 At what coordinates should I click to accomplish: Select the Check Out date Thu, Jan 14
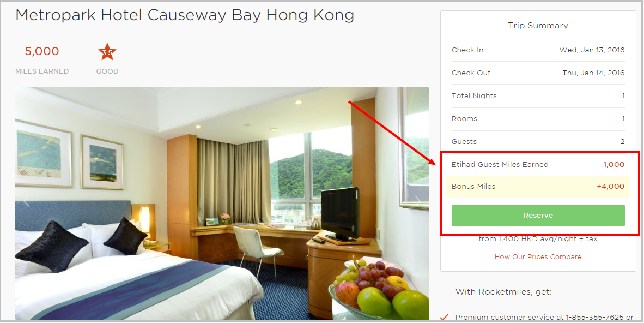[x=593, y=73]
